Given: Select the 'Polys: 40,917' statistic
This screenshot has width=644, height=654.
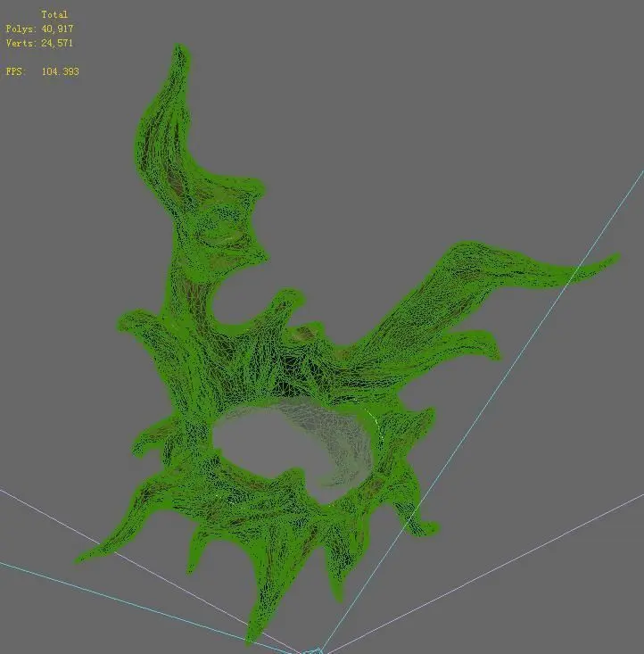Looking at the screenshot, I should [39, 29].
